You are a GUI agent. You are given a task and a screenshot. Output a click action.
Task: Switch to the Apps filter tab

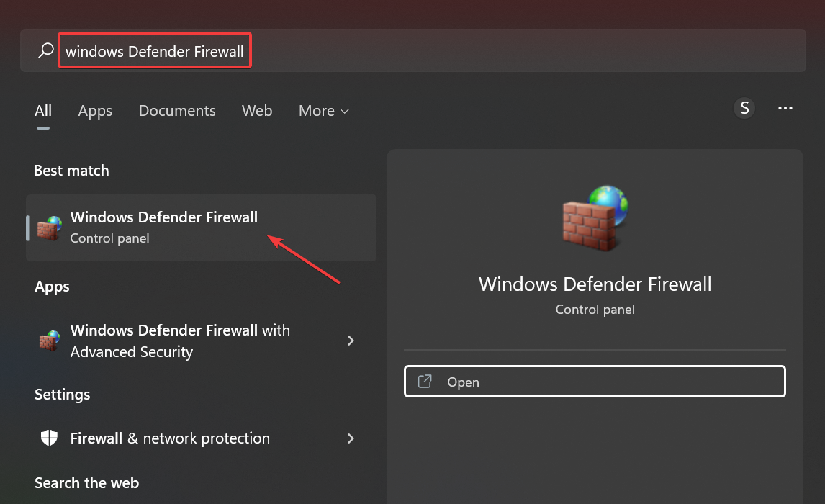95,111
